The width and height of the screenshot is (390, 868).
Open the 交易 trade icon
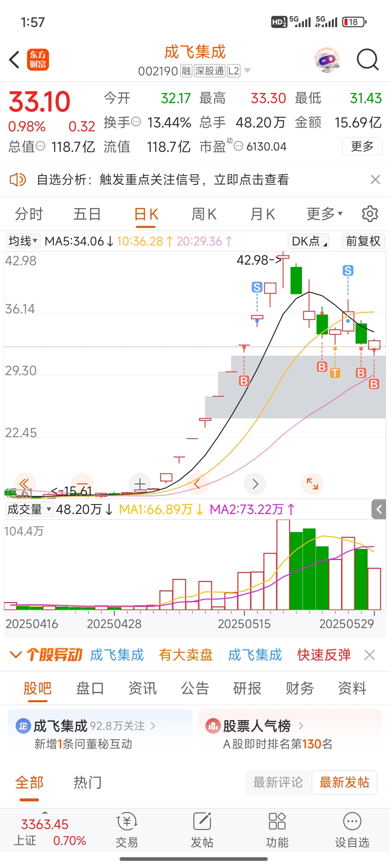127,830
